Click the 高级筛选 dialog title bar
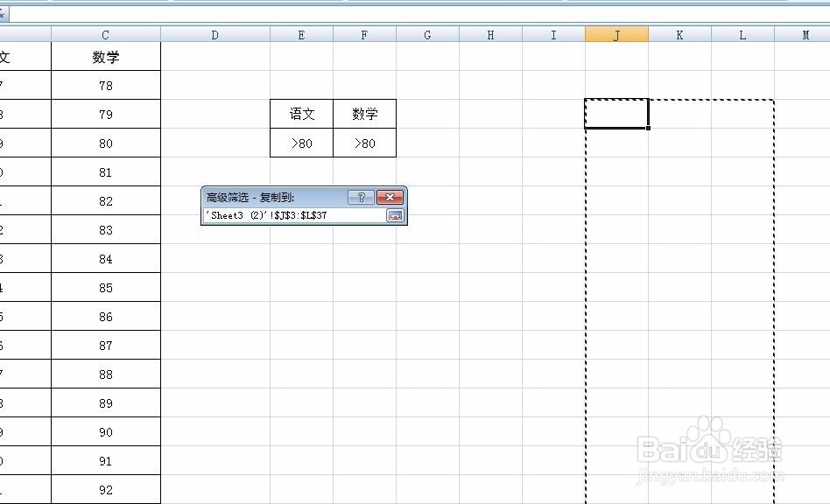Image resolution: width=830 pixels, height=504 pixels. pyautogui.click(x=263, y=197)
